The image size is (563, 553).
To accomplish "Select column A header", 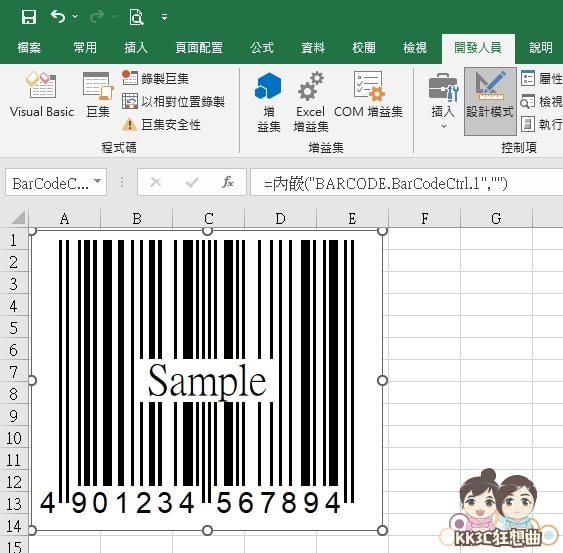I will (x=65, y=218).
